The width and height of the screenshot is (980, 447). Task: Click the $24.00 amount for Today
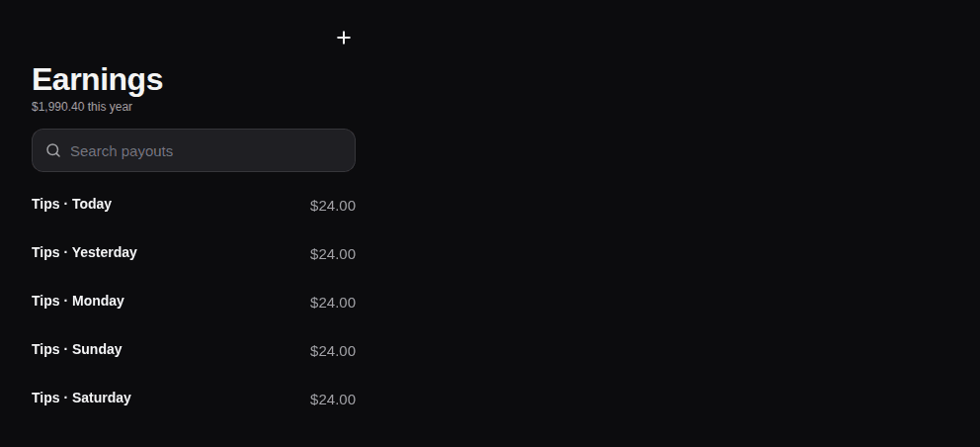click(333, 206)
